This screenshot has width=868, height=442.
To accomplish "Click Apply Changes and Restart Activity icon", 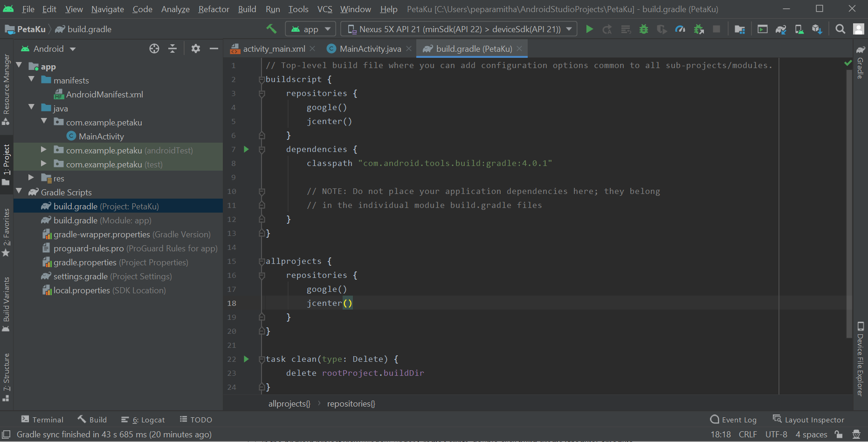I will coord(607,29).
